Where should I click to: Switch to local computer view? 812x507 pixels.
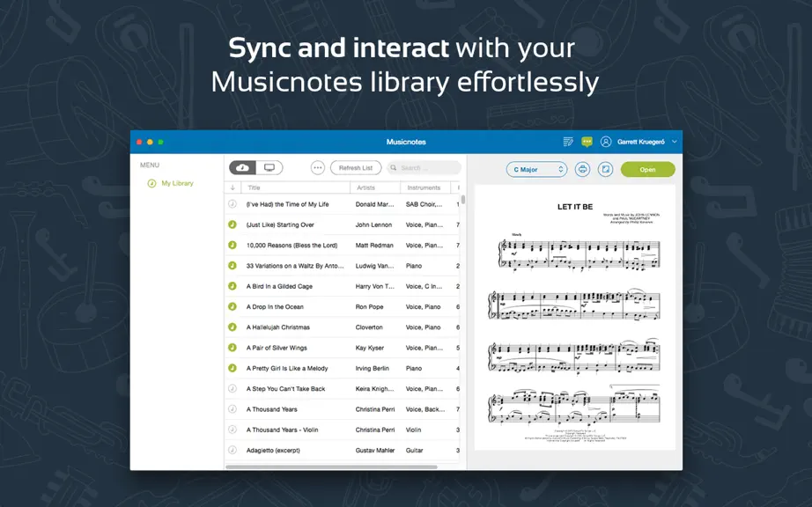tap(269, 167)
